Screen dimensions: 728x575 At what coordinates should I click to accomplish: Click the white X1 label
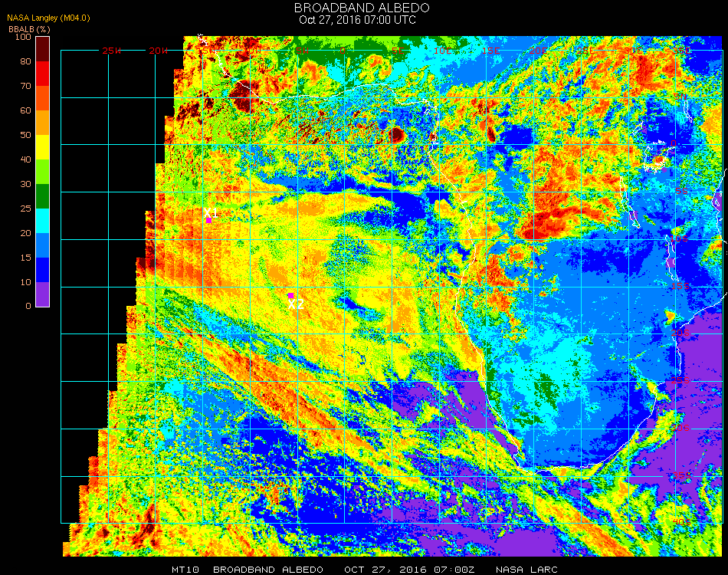tap(211, 212)
